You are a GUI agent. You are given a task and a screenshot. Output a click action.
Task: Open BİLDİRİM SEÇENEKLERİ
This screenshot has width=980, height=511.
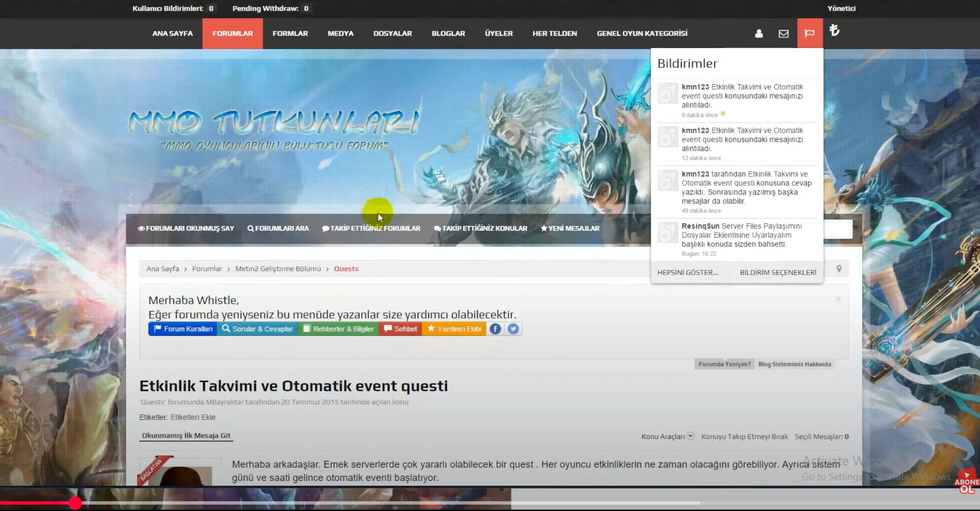tap(778, 273)
